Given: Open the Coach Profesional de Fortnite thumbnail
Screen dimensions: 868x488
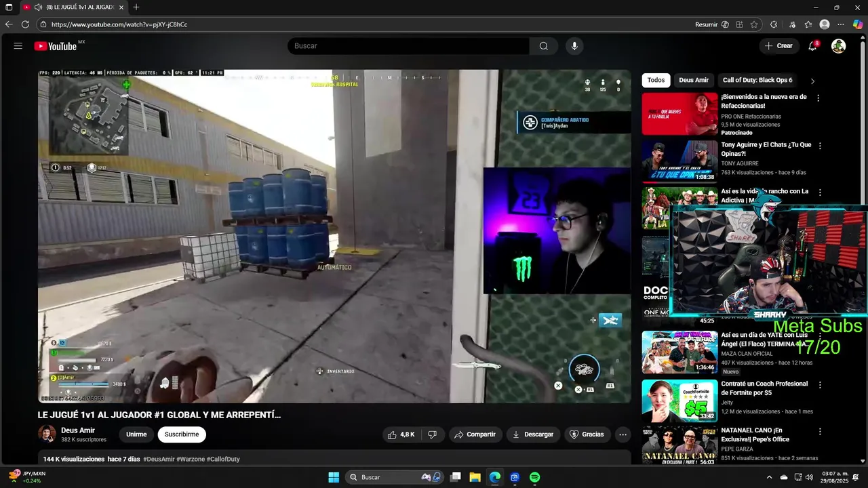Looking at the screenshot, I should [679, 401].
